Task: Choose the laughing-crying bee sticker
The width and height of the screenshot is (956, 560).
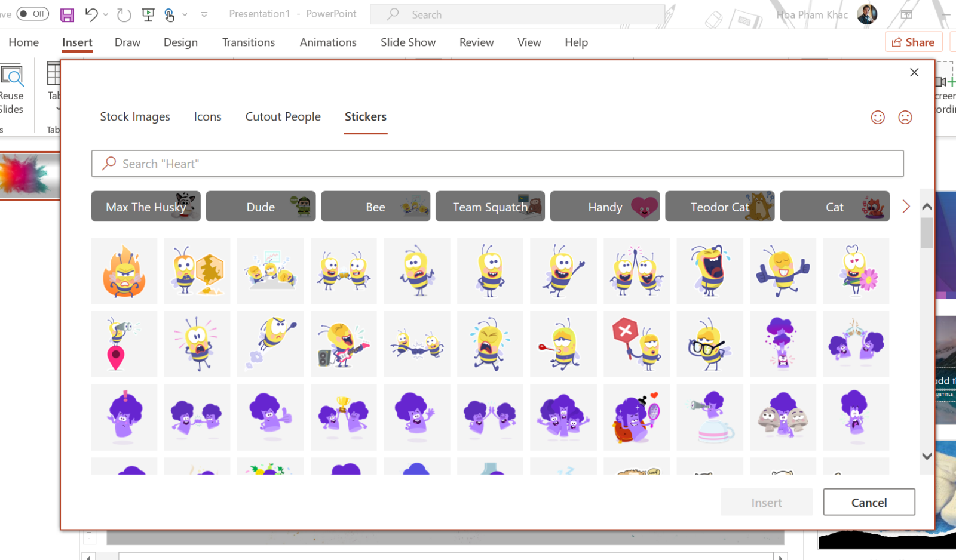Action: coord(710,271)
